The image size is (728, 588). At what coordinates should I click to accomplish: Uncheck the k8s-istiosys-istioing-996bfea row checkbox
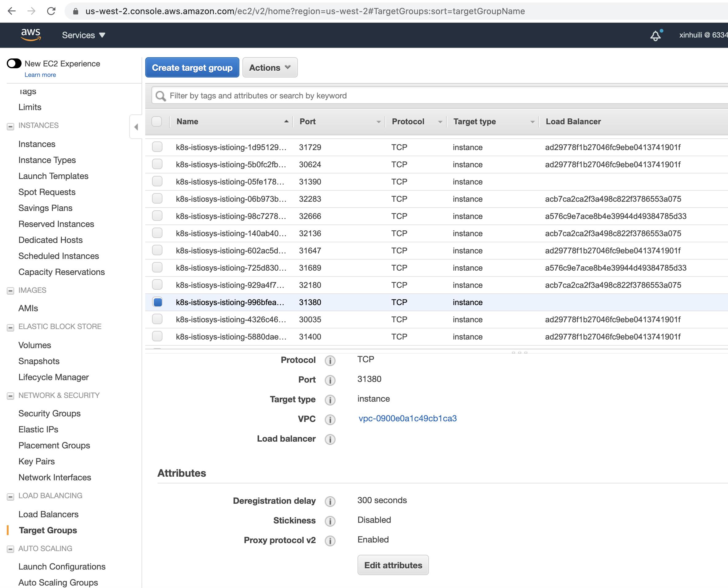(158, 302)
